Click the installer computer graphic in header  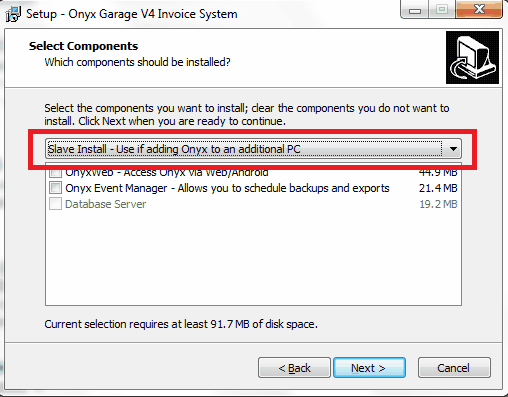click(x=472, y=57)
